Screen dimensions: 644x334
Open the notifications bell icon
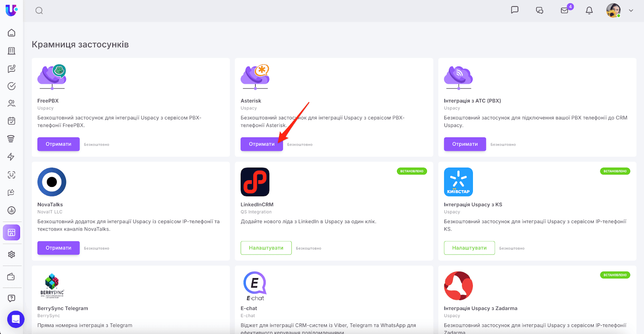point(589,11)
